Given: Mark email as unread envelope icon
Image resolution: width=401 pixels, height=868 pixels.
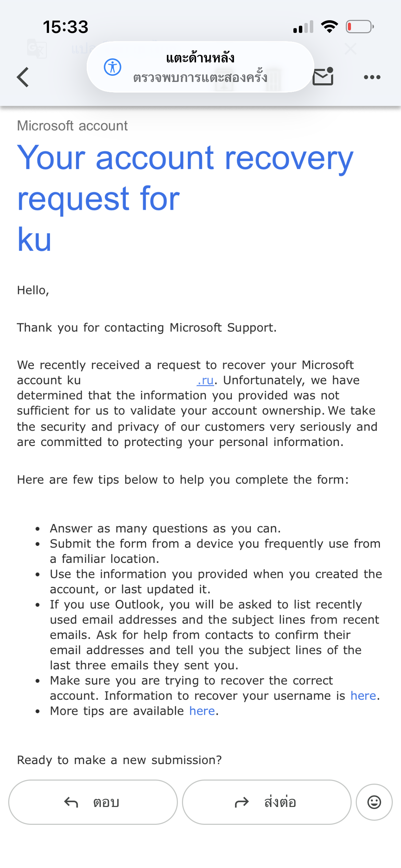Looking at the screenshot, I should click(x=323, y=76).
